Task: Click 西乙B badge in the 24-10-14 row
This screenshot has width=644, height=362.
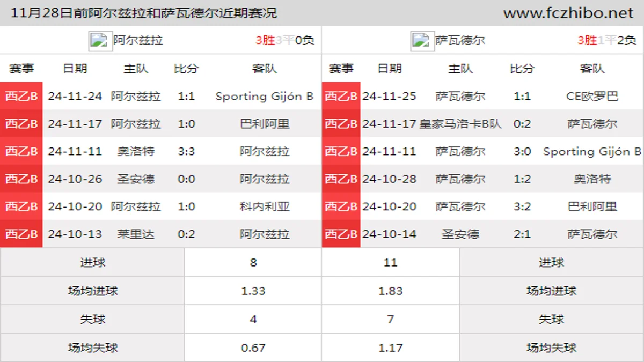Action: [x=341, y=234]
